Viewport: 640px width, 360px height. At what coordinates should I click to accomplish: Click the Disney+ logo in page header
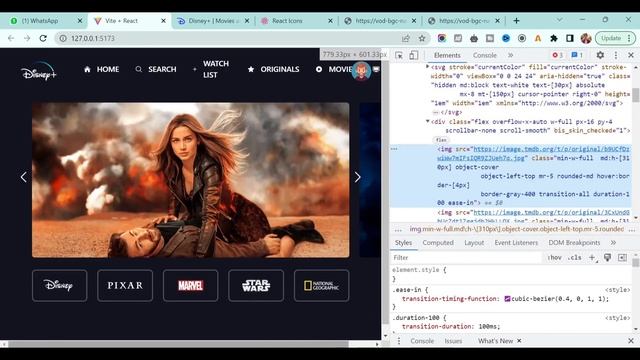click(x=39, y=71)
